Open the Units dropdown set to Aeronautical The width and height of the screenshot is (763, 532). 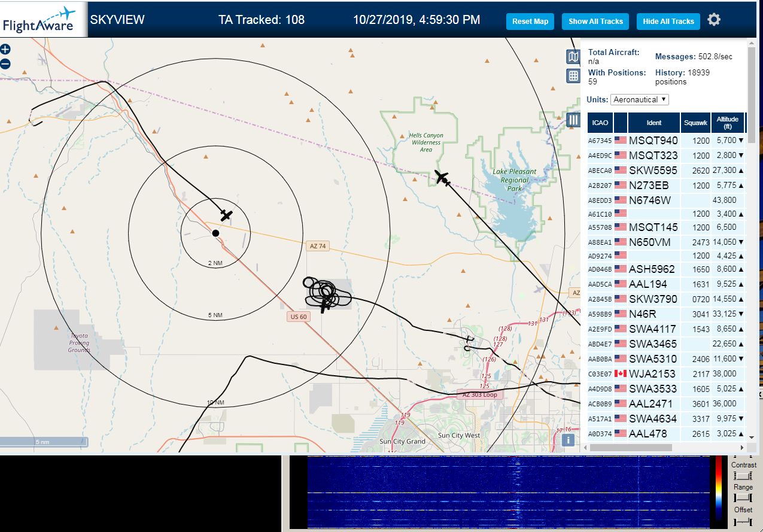tap(640, 99)
